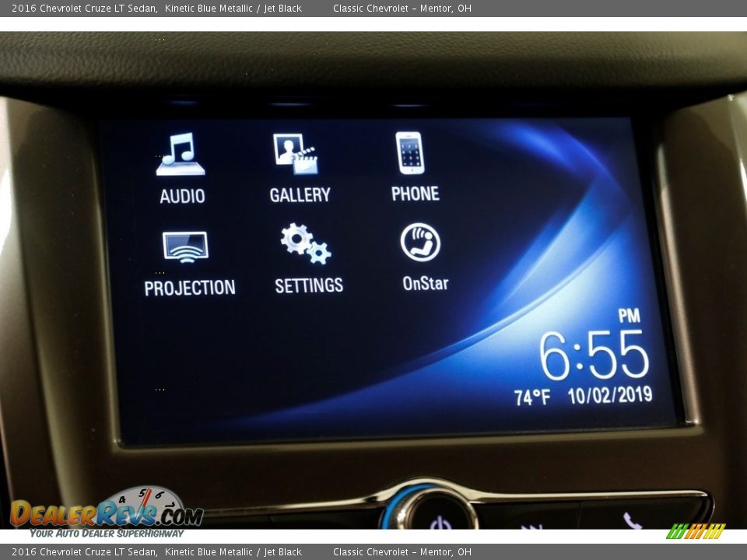Tap the SETTINGS text label

pyautogui.click(x=308, y=285)
